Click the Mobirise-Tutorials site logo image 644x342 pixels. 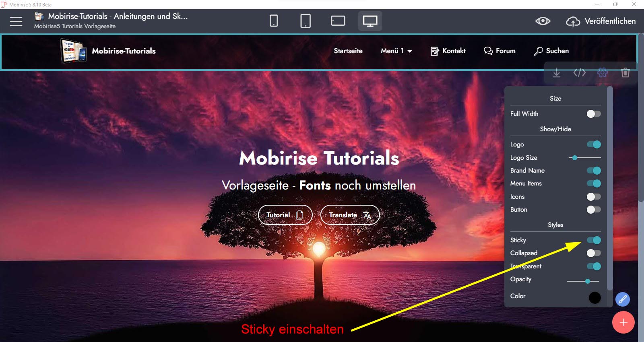click(x=73, y=51)
